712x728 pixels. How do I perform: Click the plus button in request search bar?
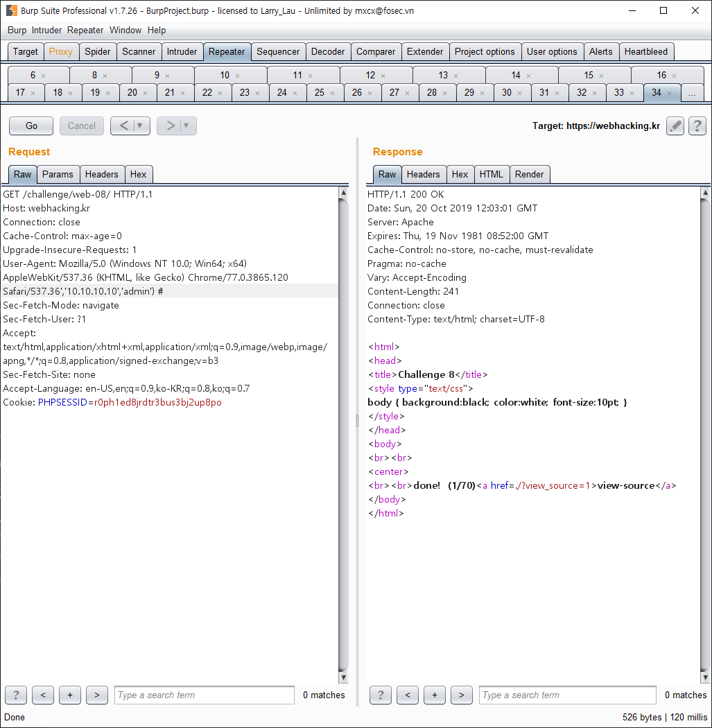(x=70, y=695)
